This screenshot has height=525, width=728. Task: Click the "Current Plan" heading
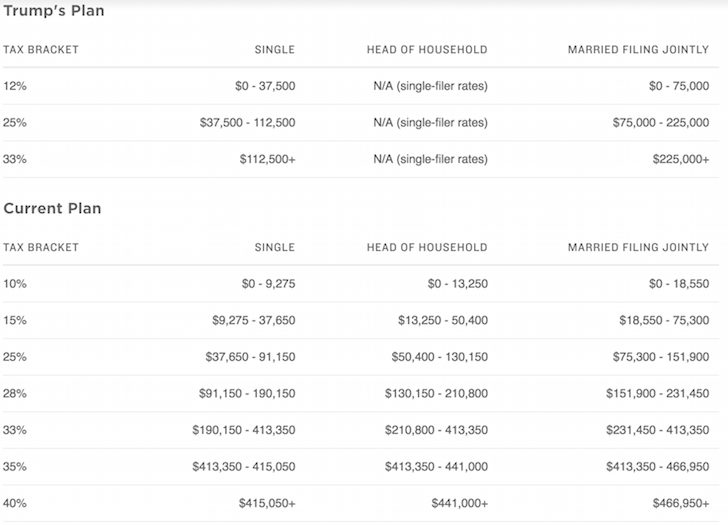(52, 209)
